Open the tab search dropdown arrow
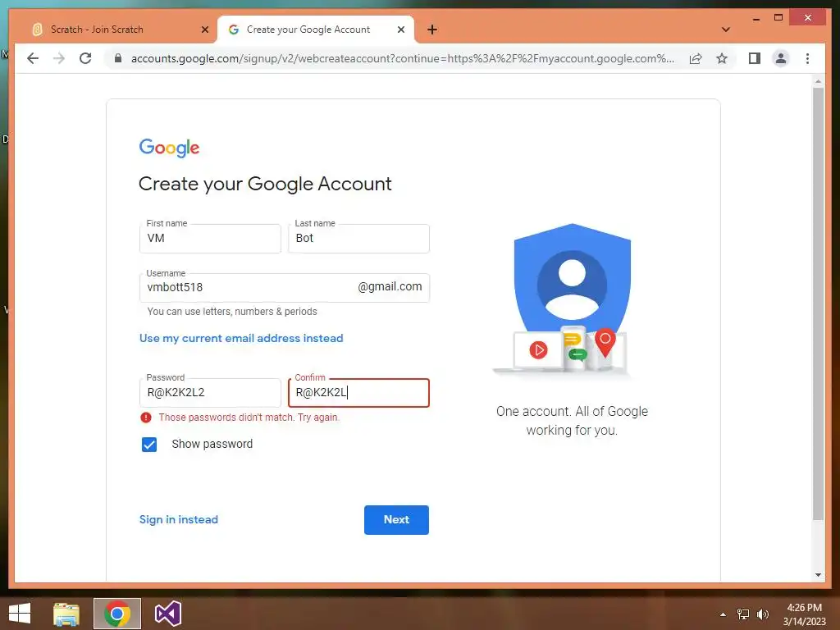The width and height of the screenshot is (840, 630). pyautogui.click(x=726, y=30)
